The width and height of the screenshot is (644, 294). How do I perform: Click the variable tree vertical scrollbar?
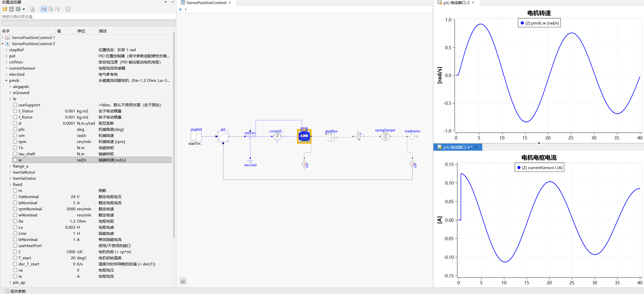pyautogui.click(x=174, y=134)
